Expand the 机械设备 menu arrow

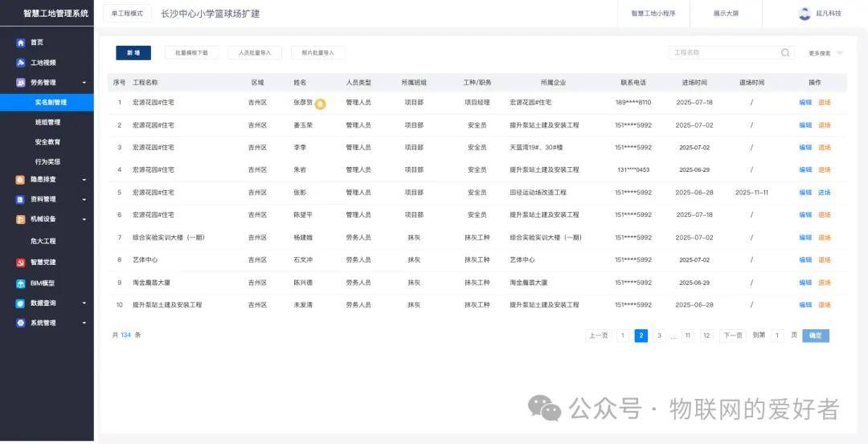[84, 219]
